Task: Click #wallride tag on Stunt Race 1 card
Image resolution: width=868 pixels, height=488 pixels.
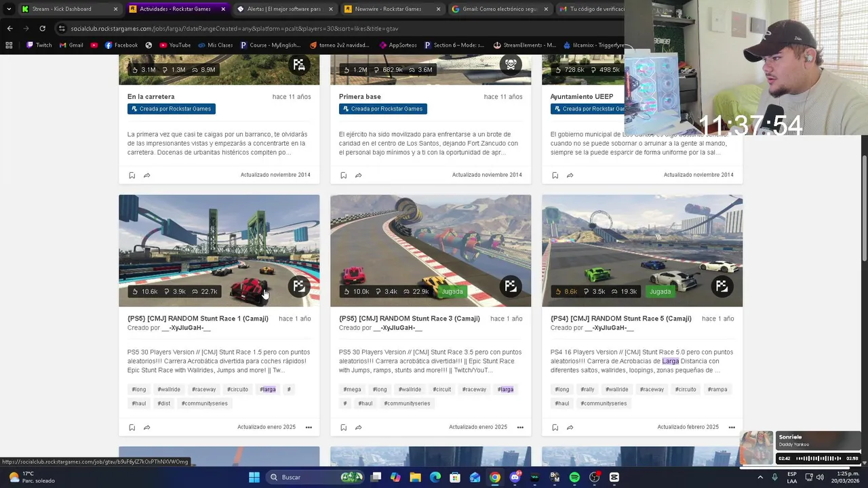Action: [x=169, y=389]
